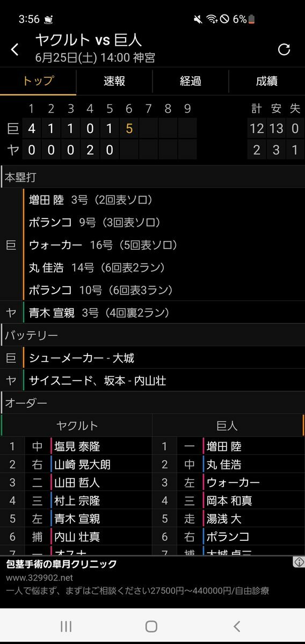Viewport: 305px width, 644px height.
Task: Tap the highlighted 6th inning score 5
Action: point(129,128)
